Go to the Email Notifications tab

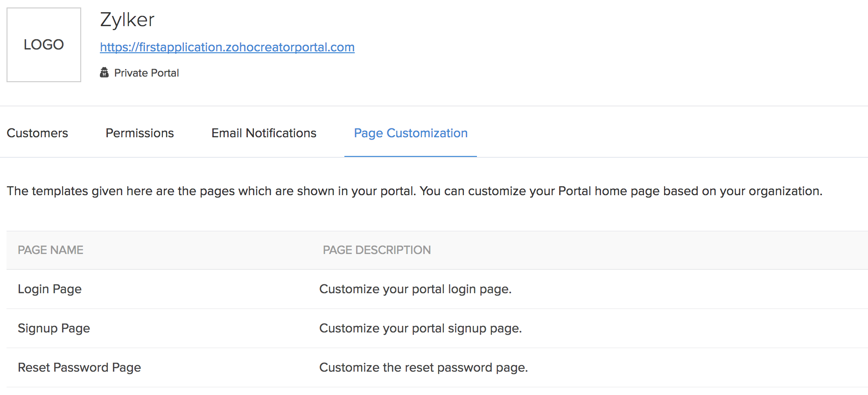(264, 133)
